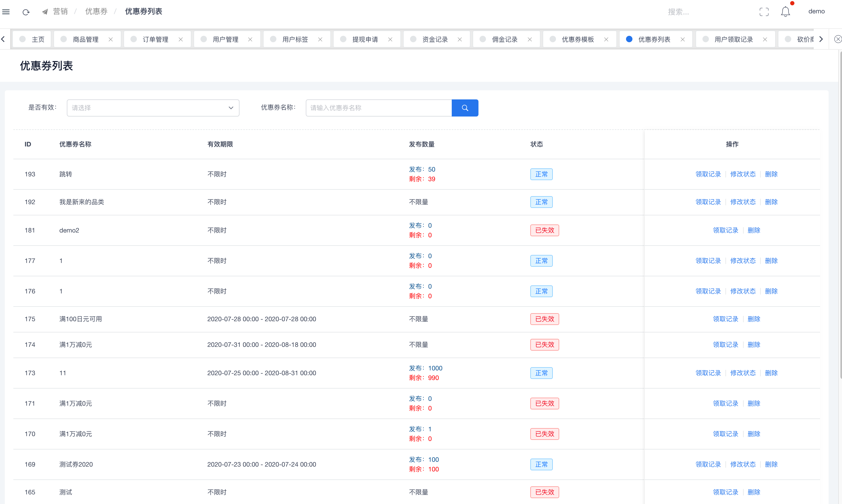Close the 商品管理 tab

(x=111, y=39)
